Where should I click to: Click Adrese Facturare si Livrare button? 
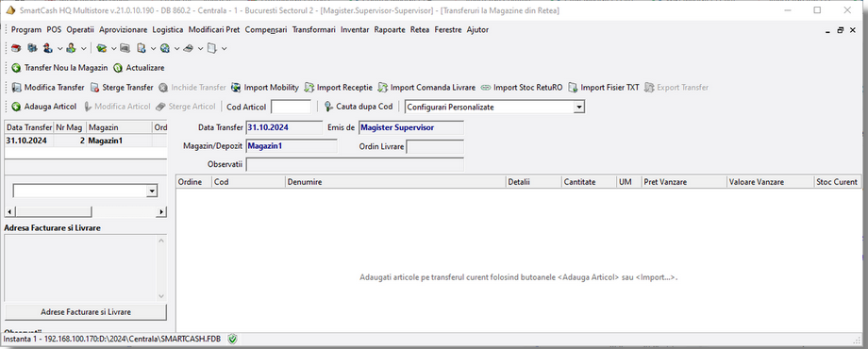click(x=86, y=312)
